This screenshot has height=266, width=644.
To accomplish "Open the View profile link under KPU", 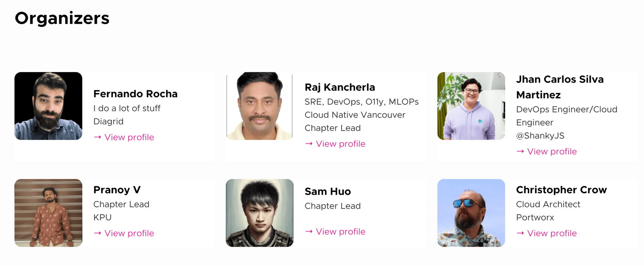I will click(x=129, y=233).
